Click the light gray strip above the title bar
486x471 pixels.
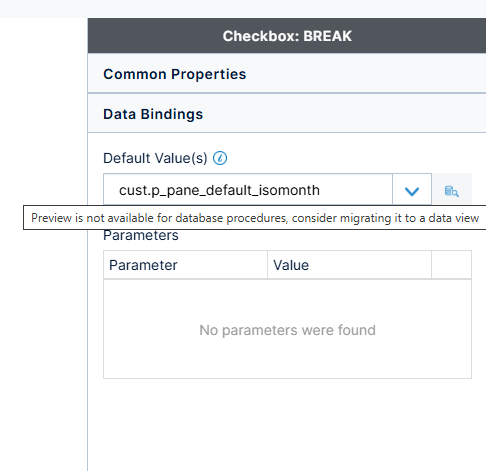pyautogui.click(x=243, y=9)
